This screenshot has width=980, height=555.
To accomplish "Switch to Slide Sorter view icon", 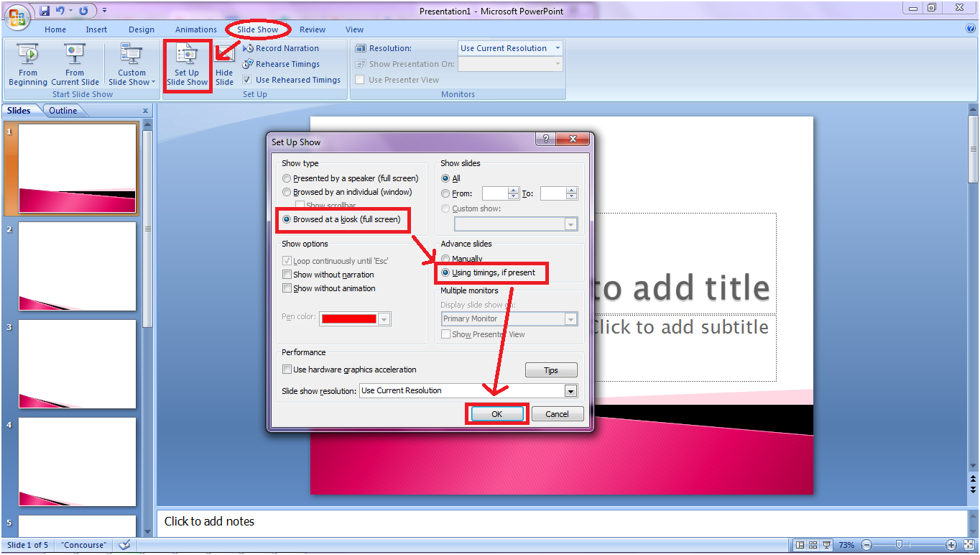I will pyautogui.click(x=813, y=545).
